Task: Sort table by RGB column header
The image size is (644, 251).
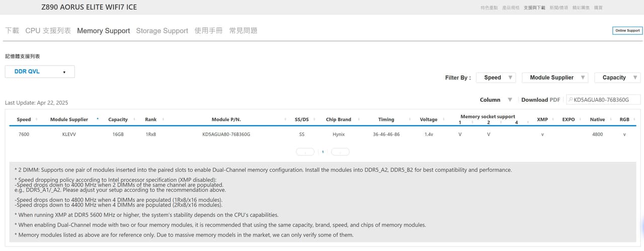Action: (624, 119)
